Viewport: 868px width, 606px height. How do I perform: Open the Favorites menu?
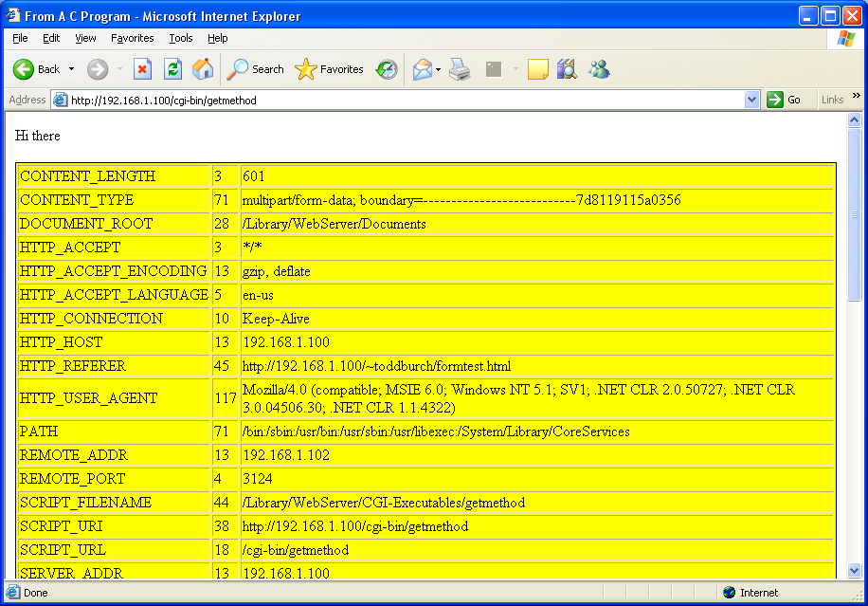pos(133,38)
